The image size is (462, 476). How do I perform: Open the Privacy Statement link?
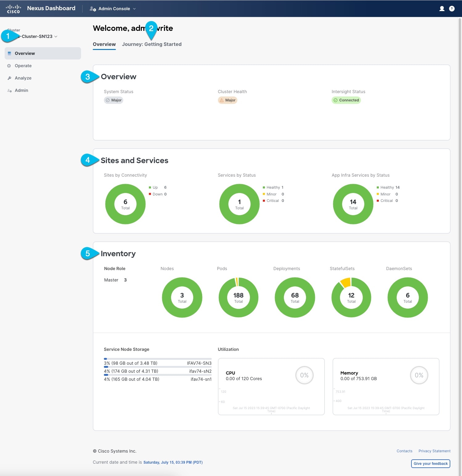tap(434, 451)
